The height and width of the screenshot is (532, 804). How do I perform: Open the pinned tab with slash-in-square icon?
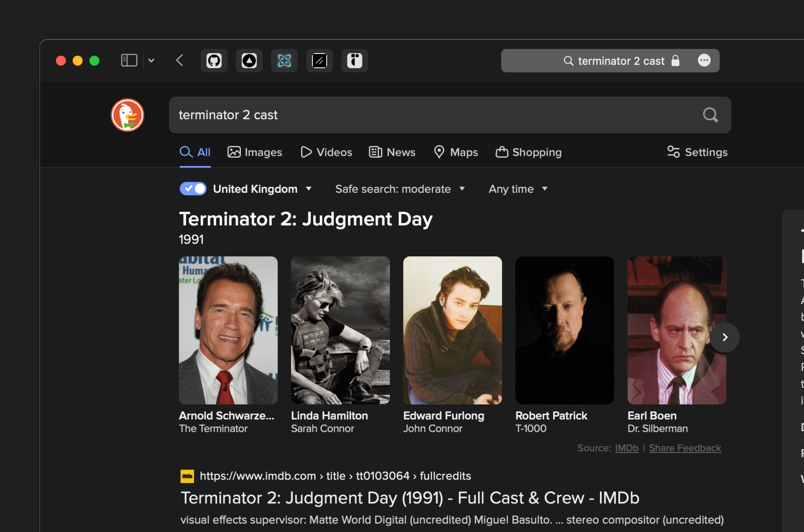pos(319,61)
